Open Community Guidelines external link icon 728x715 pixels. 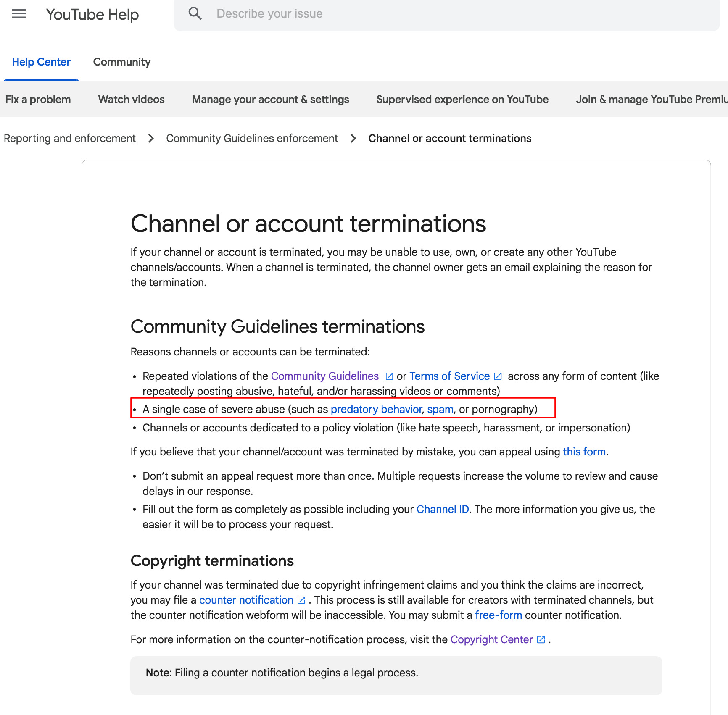coord(389,376)
